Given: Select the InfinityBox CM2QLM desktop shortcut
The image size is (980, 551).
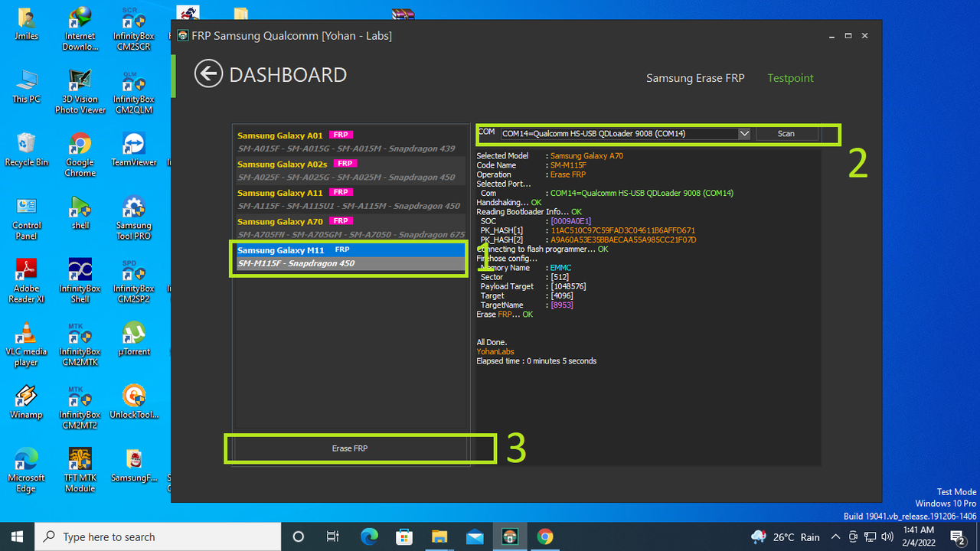Looking at the screenshot, I should (133, 92).
